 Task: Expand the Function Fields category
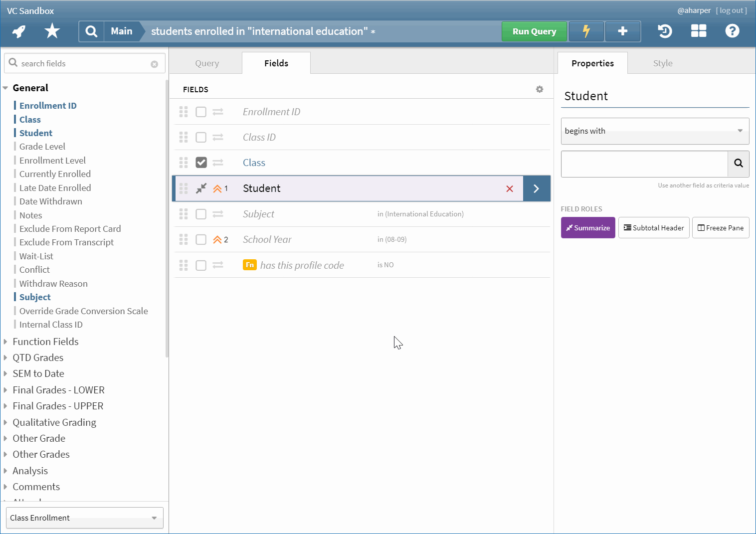pos(45,342)
